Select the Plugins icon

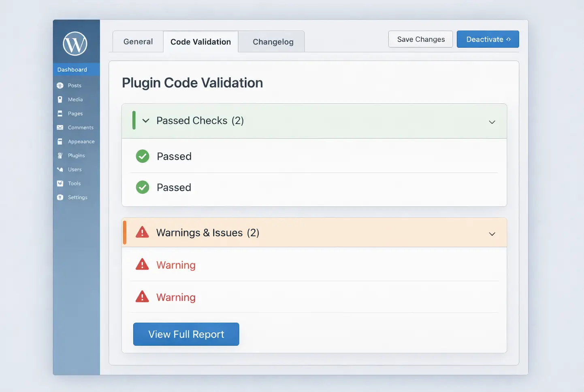(60, 155)
